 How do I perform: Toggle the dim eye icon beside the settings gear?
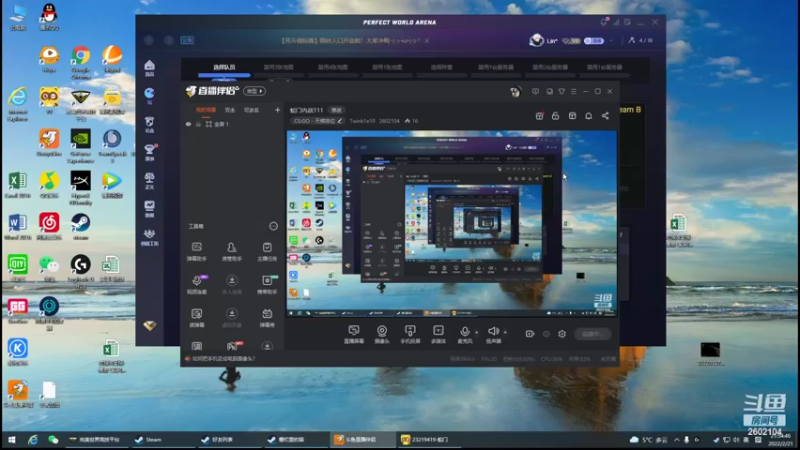click(x=546, y=334)
